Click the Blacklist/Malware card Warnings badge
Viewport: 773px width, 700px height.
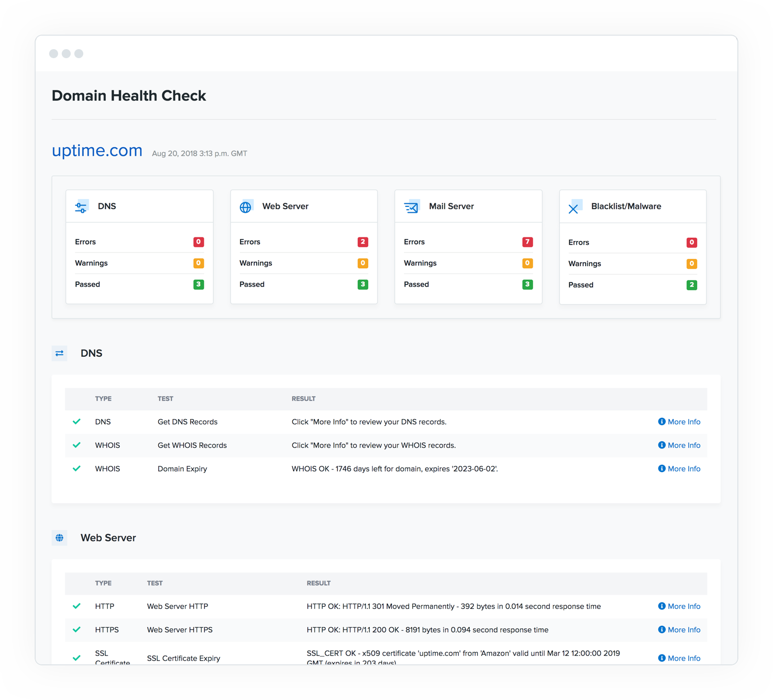coord(692,264)
